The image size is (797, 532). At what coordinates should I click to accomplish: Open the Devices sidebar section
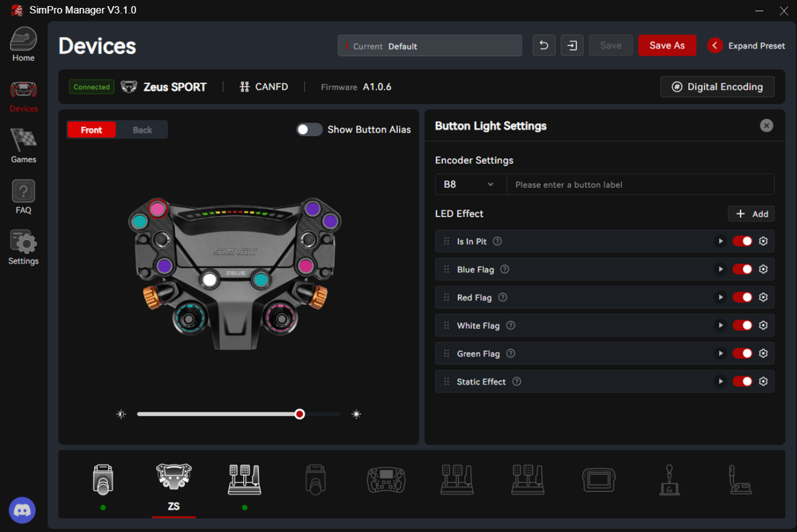coord(23,96)
